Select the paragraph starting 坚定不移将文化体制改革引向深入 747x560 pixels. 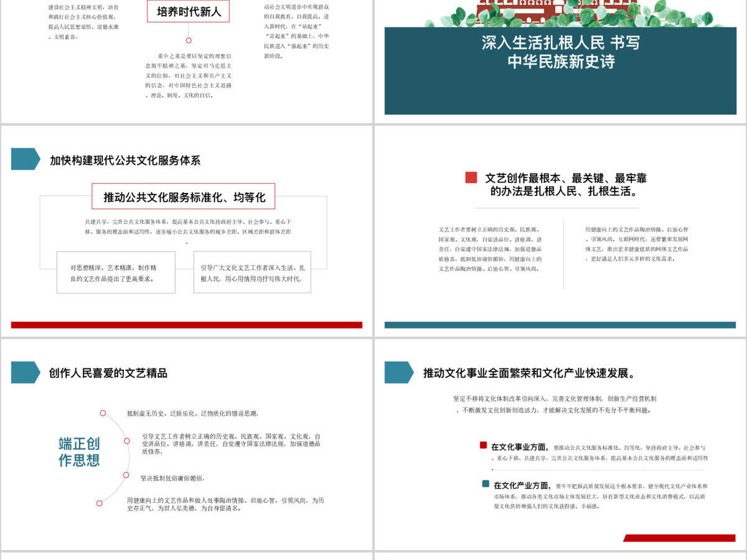(555, 404)
